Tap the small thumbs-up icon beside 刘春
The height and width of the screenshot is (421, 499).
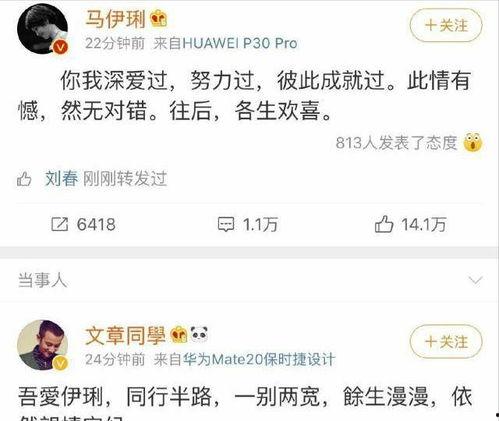point(24,179)
